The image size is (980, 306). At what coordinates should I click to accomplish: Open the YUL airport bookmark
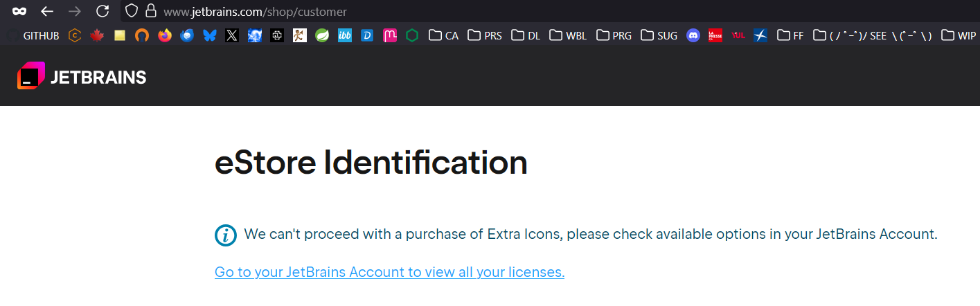[738, 35]
